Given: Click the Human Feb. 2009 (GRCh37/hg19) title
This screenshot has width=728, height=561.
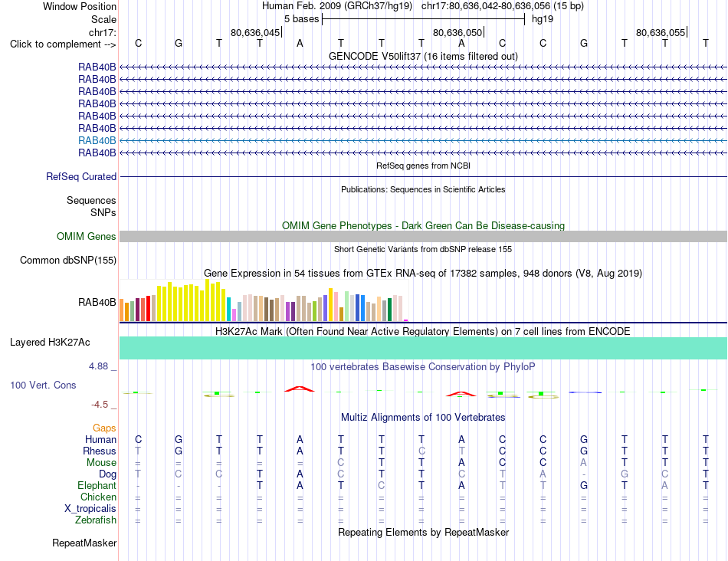Looking at the screenshot, I should tap(337, 6).
